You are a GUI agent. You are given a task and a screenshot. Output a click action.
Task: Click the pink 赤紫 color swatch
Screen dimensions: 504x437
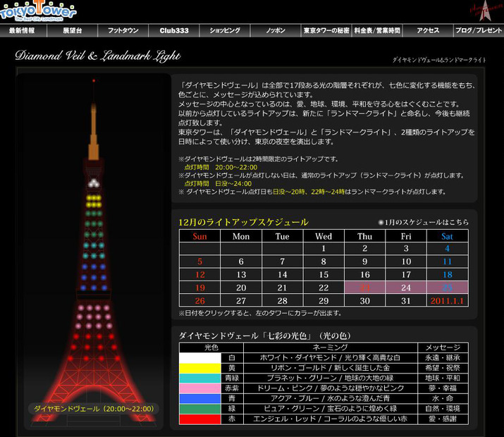pos(200,388)
